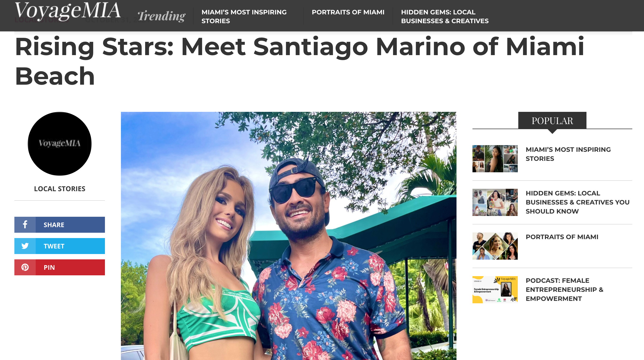The width and height of the screenshot is (644, 360).
Task: Click the Santiago Marino article photo
Action: tap(288, 236)
